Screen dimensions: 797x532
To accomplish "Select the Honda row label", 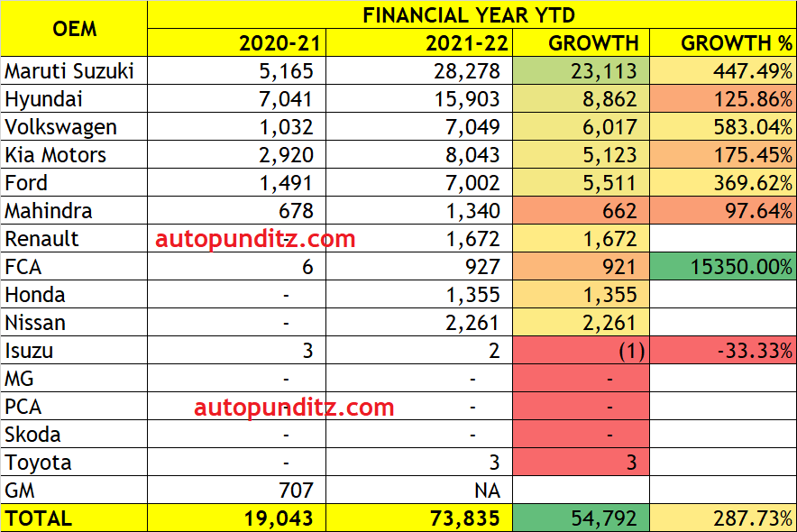I will (74, 294).
